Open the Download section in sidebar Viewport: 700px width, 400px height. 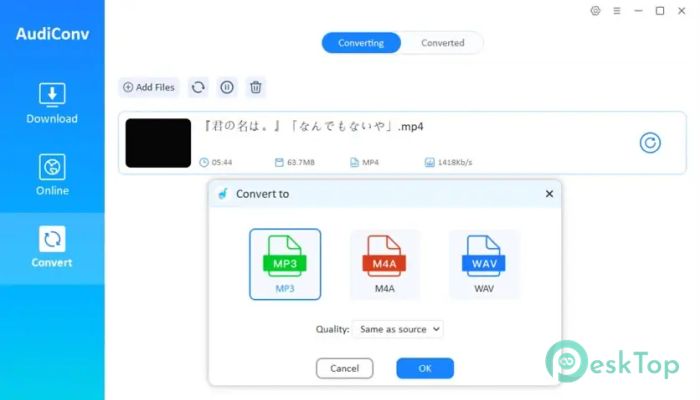pyautogui.click(x=52, y=103)
